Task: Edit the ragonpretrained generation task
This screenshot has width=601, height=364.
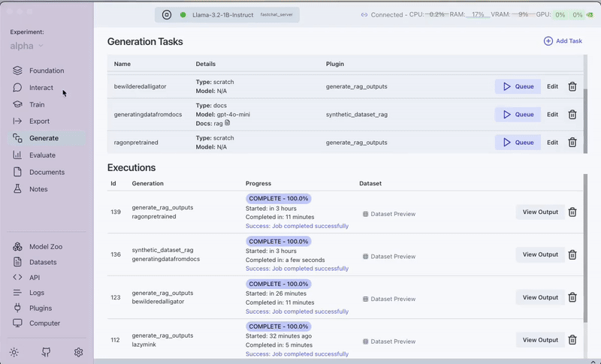Action: pyautogui.click(x=552, y=143)
